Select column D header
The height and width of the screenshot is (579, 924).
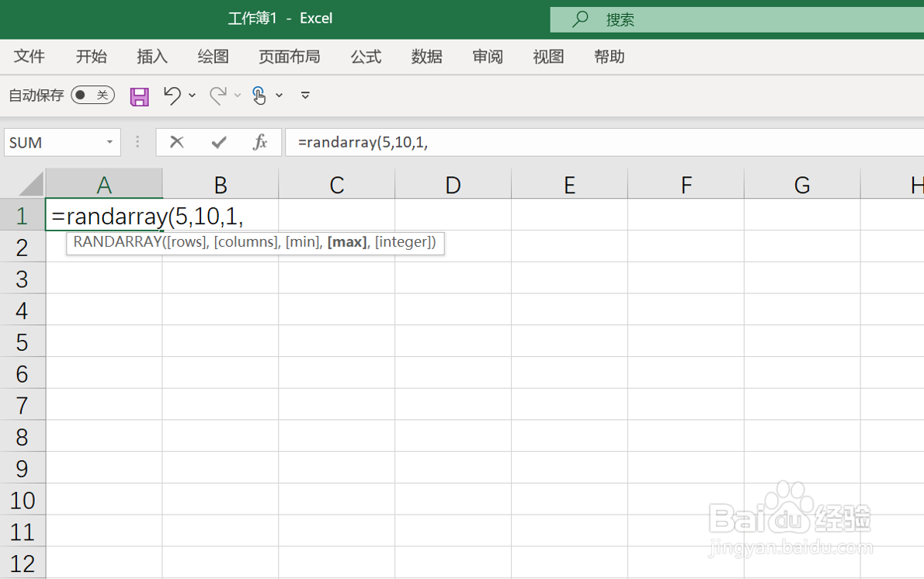pyautogui.click(x=453, y=185)
